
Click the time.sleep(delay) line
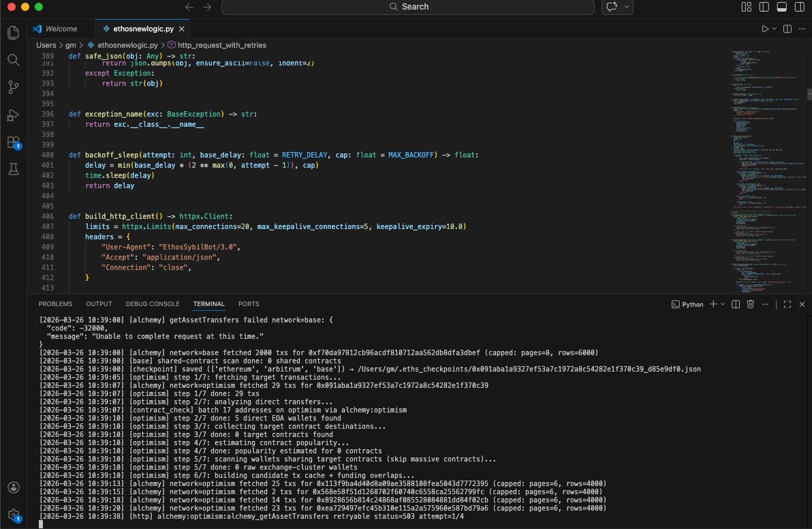point(120,176)
